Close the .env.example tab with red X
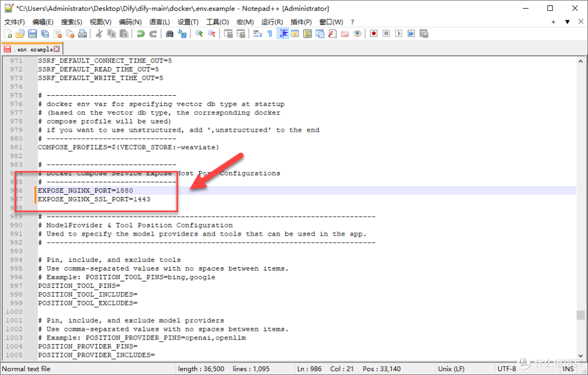 pos(57,49)
